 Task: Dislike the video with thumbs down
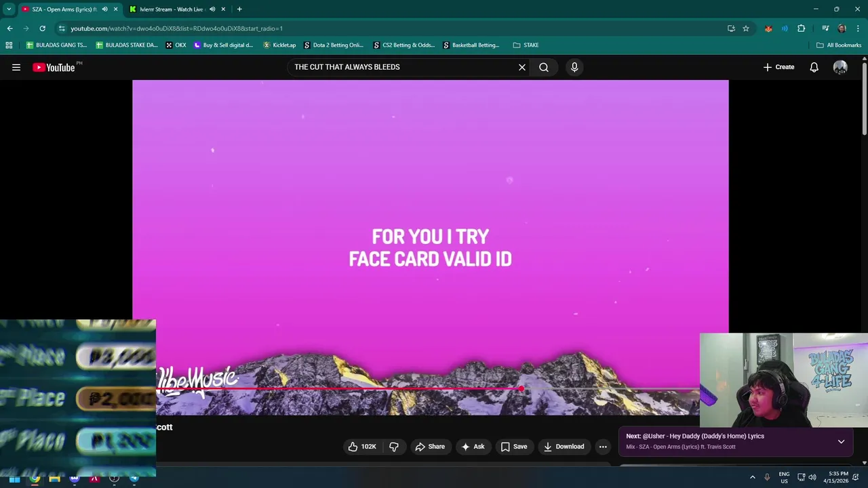(x=394, y=447)
